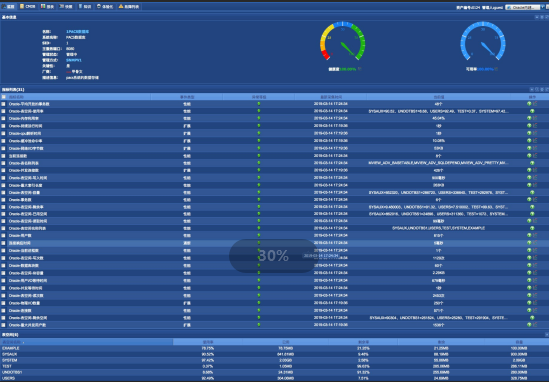The height and width of the screenshot is (382, 549).
Task: Open the tab with warning triangle icon
Action: pos(129,6)
